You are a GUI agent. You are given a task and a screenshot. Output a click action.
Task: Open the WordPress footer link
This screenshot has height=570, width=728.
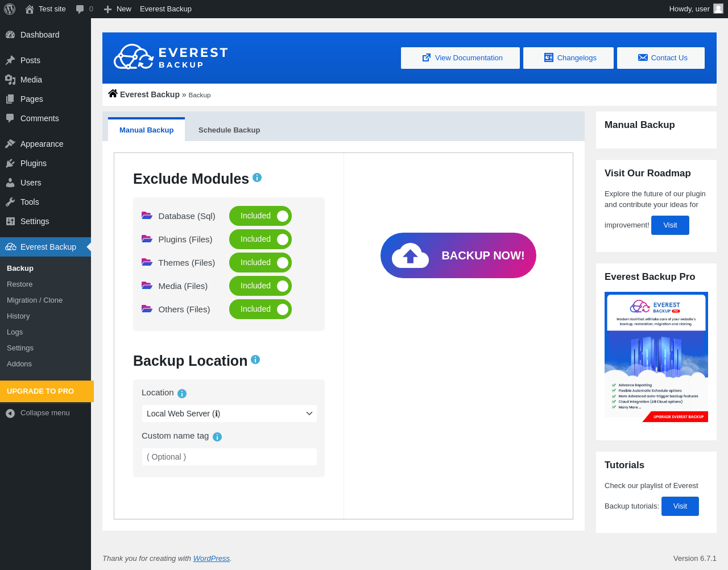(x=212, y=559)
